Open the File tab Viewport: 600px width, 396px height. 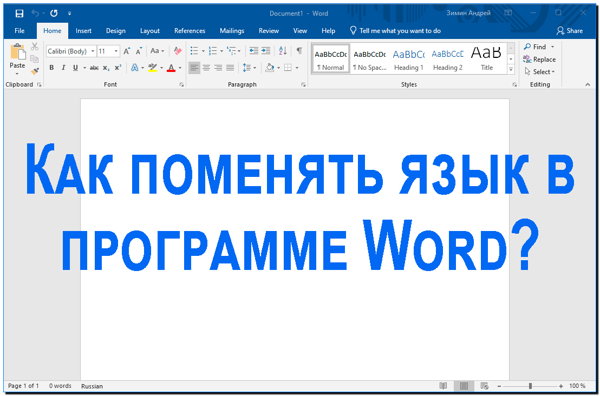tap(19, 31)
